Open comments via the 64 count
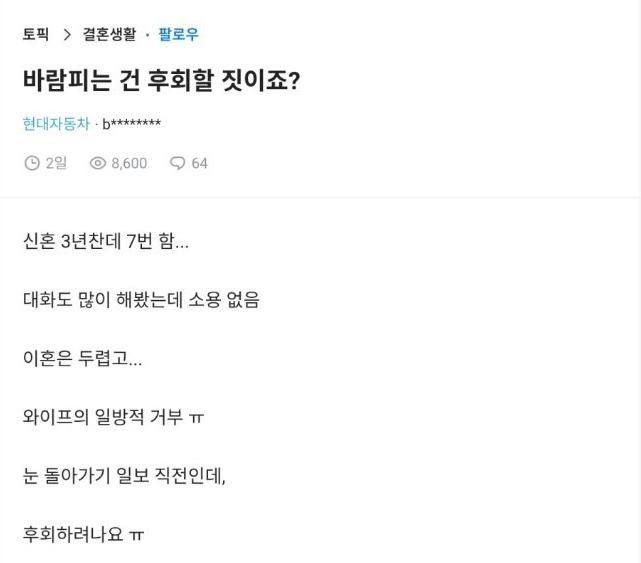 click(x=199, y=163)
